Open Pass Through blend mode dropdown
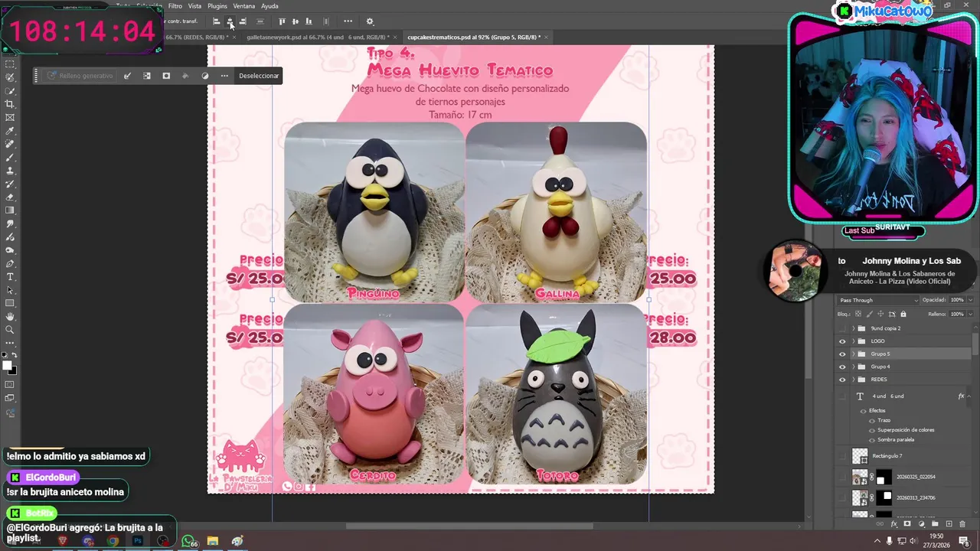This screenshot has width=980, height=551. pyautogui.click(x=877, y=300)
